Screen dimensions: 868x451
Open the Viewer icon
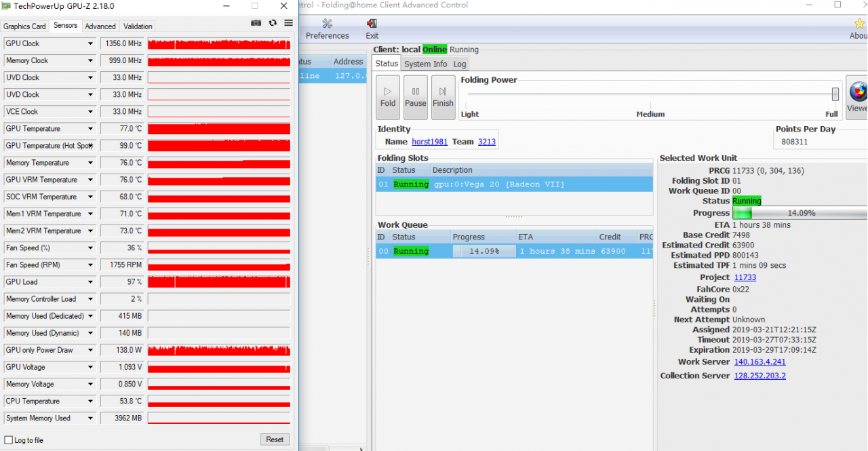(857, 97)
